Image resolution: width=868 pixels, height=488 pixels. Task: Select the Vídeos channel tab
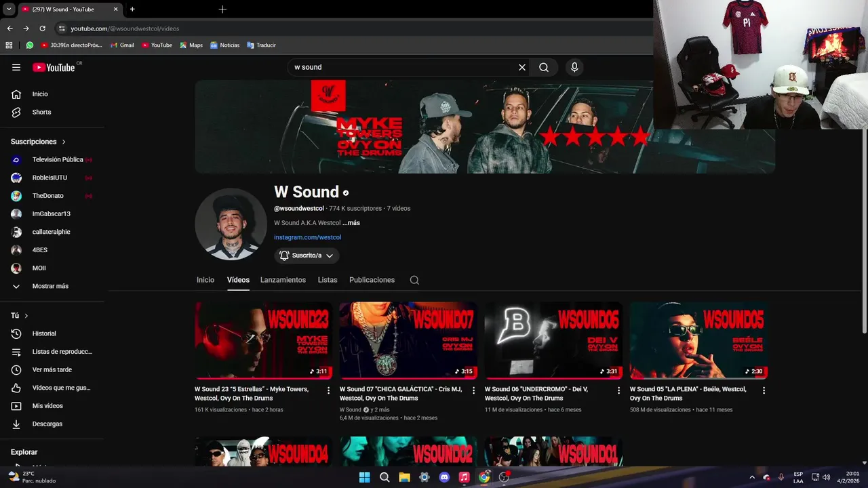pyautogui.click(x=238, y=280)
